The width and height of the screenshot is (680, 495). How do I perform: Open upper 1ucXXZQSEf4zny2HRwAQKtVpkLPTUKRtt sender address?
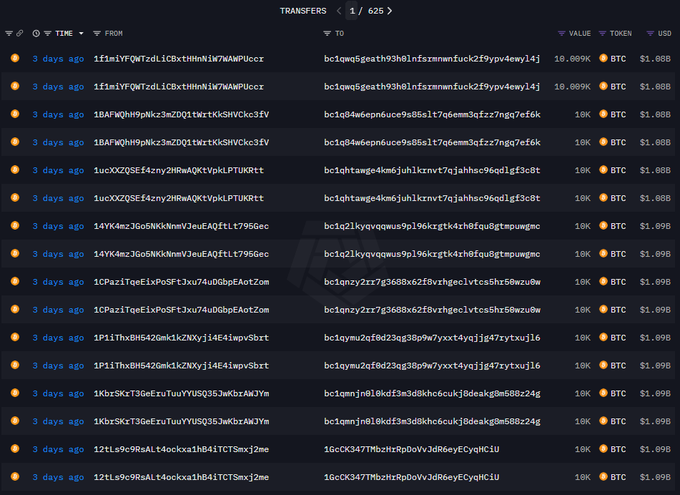coord(179,170)
